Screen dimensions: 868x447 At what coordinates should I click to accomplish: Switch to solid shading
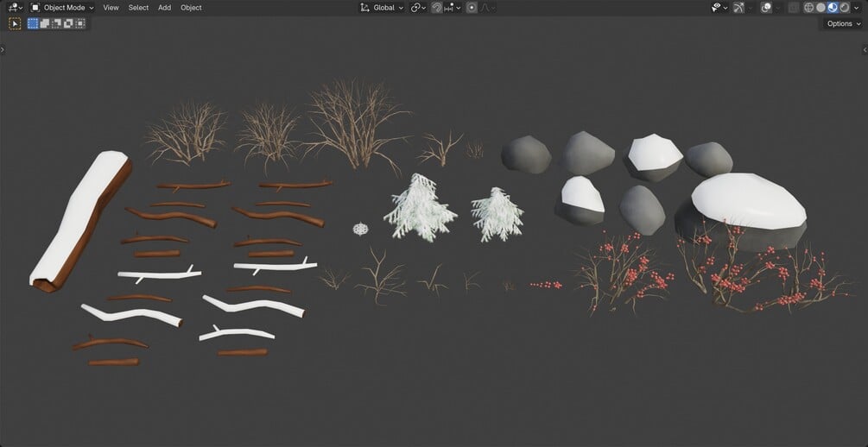[x=820, y=8]
